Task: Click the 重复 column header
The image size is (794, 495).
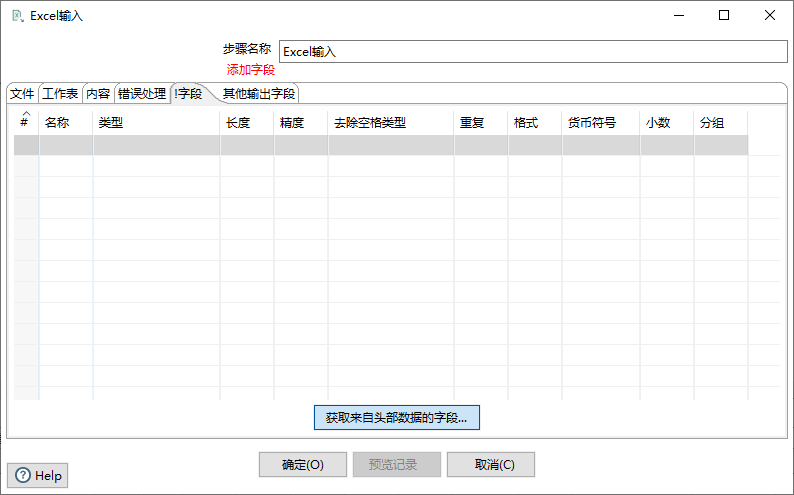Action: pos(481,122)
